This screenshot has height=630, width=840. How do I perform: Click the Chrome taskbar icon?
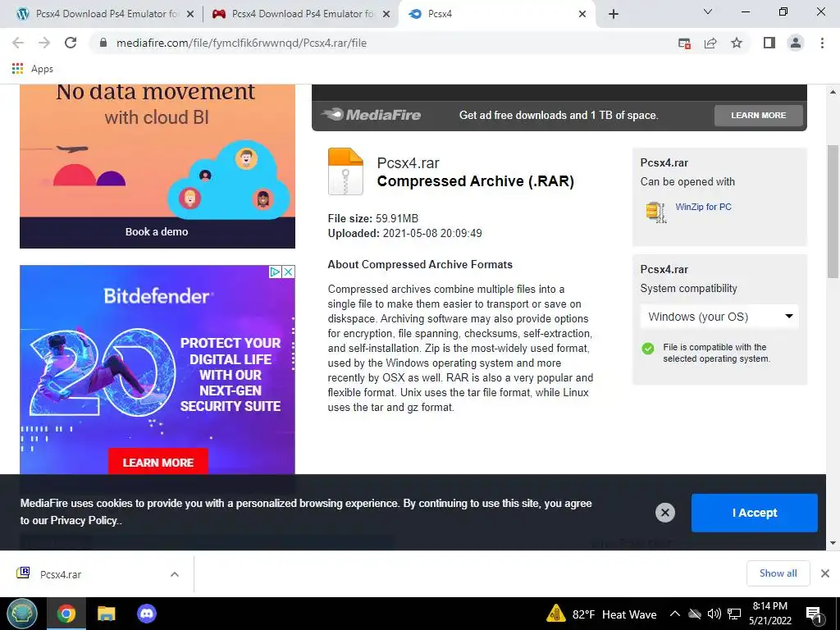click(x=66, y=614)
